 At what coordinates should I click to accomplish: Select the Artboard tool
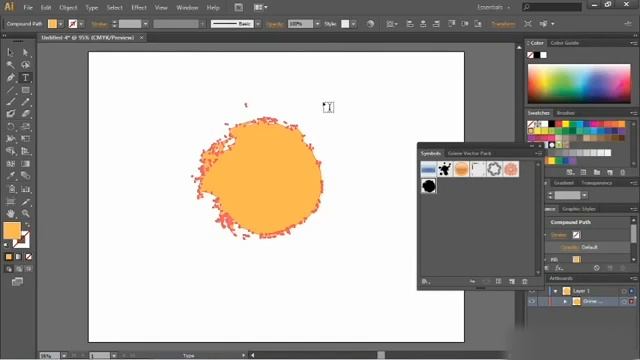coord(11,202)
